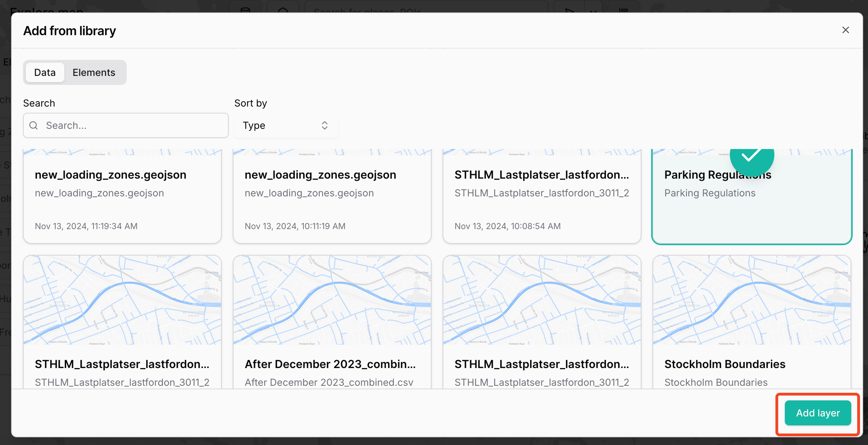Click After December 2023_combined.csv subtitle
This screenshot has height=445, width=868.
coord(329,382)
